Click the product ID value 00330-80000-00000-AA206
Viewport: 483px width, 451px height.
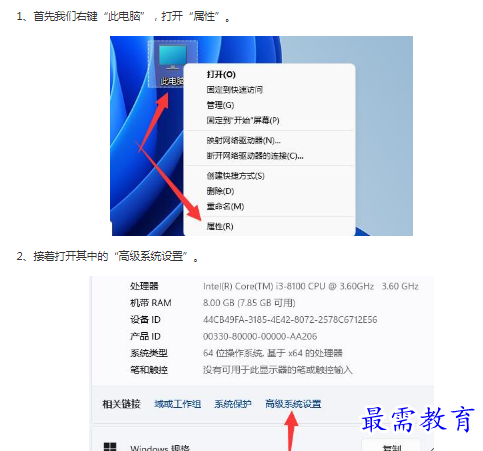[x=260, y=336]
